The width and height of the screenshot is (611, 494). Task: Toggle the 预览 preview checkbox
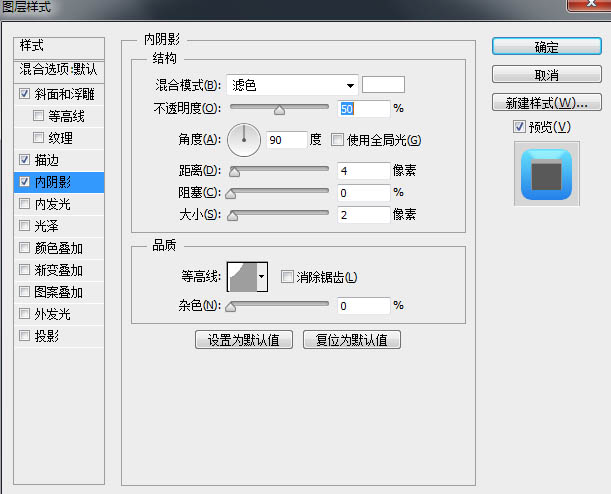coord(519,127)
